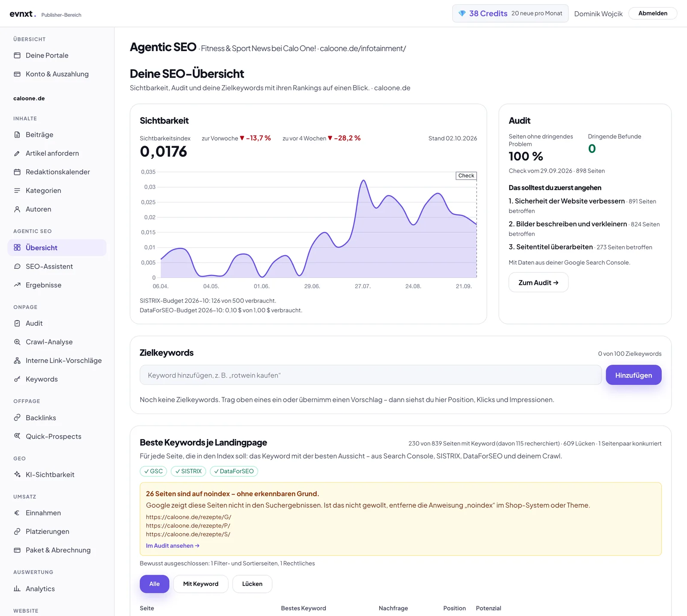This screenshot has width=687, height=616.
Task: Toggle the GSC source chip
Action: coord(153,471)
